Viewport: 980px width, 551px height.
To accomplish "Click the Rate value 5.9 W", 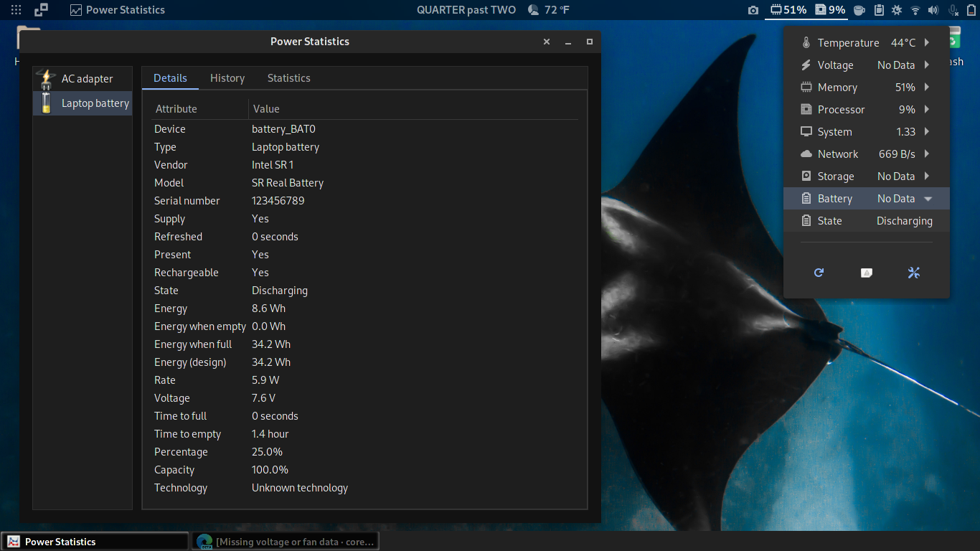I will [x=265, y=380].
